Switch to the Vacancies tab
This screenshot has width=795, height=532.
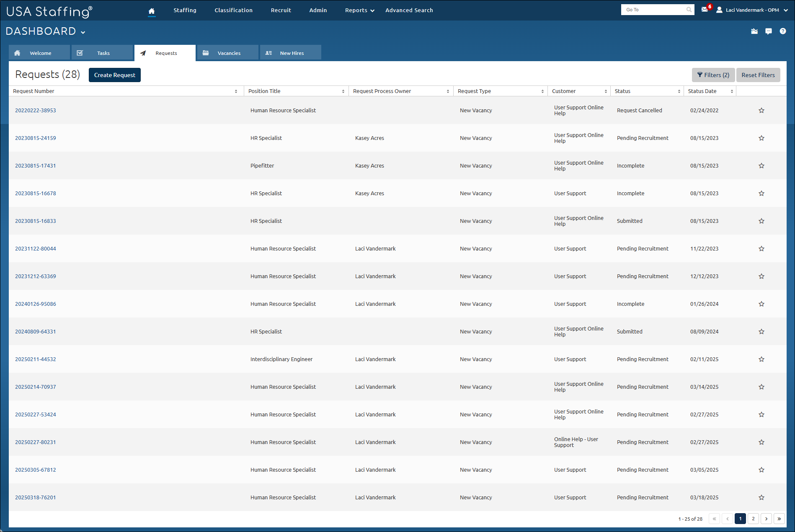coord(229,53)
